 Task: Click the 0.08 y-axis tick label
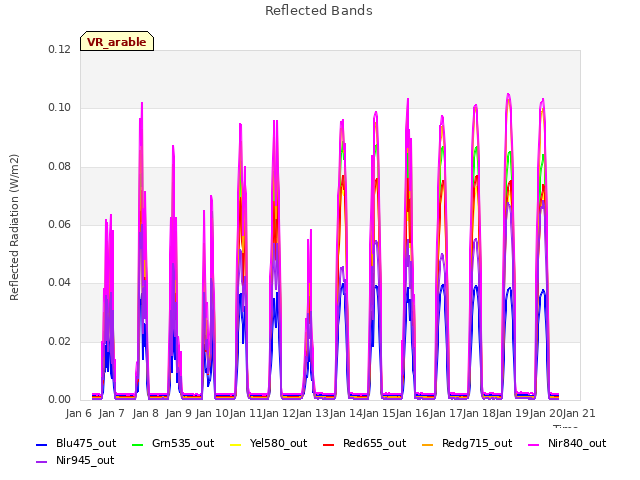coord(60,167)
